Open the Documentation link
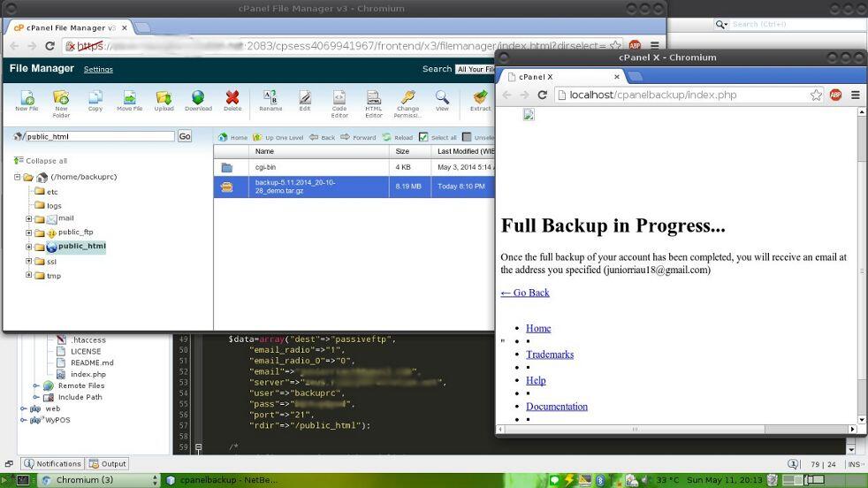Viewport: 868px width, 488px height. [557, 407]
